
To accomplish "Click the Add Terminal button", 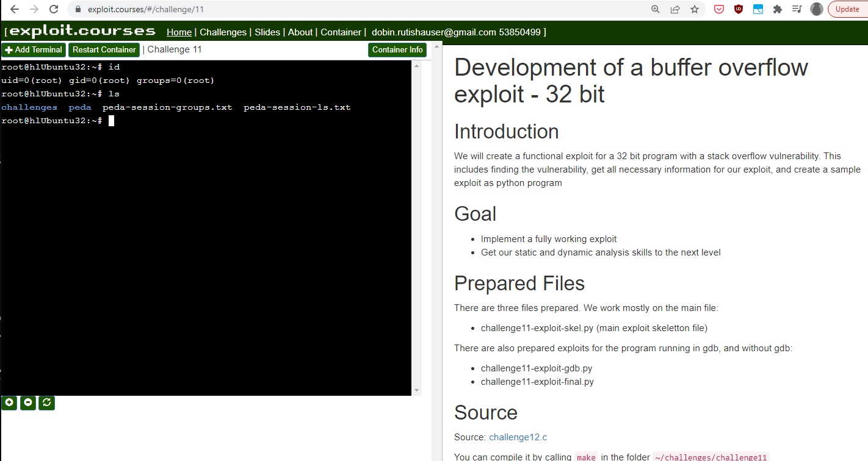I will tap(34, 49).
